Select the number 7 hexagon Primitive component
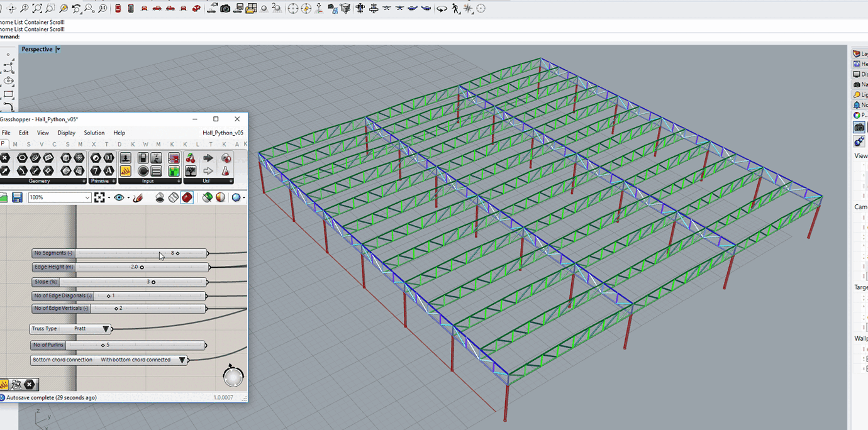Screen dimensions: 868x430 pos(96,170)
